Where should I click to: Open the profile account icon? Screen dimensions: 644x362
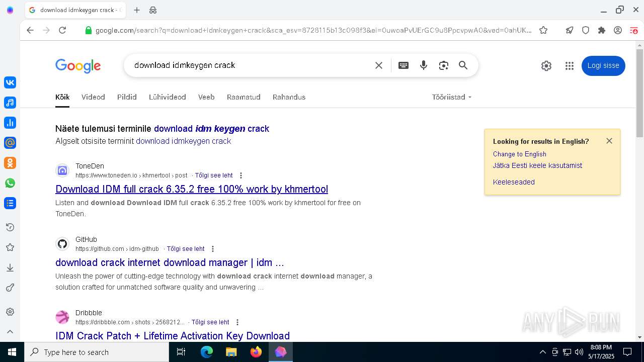[618, 30]
